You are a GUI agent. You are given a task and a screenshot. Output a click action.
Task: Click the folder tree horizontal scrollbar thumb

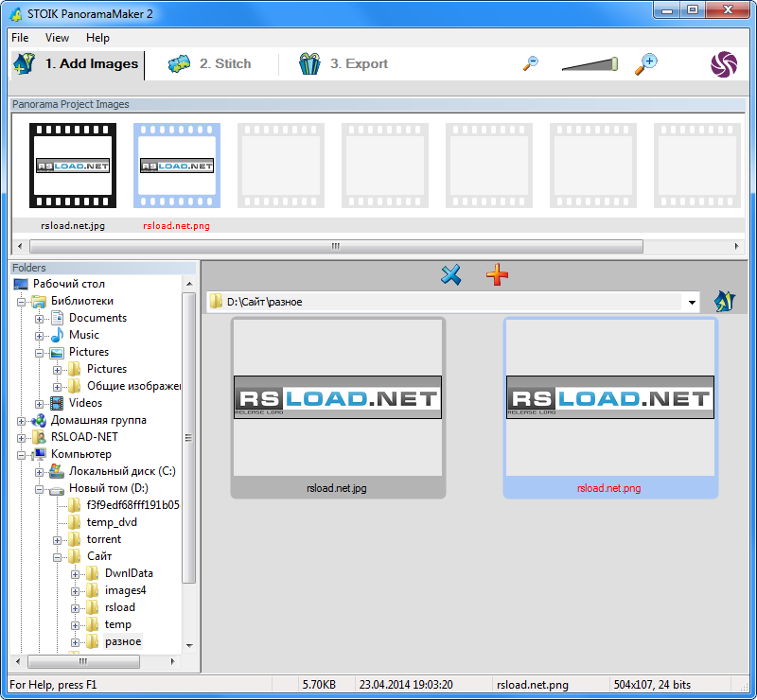tap(83, 661)
